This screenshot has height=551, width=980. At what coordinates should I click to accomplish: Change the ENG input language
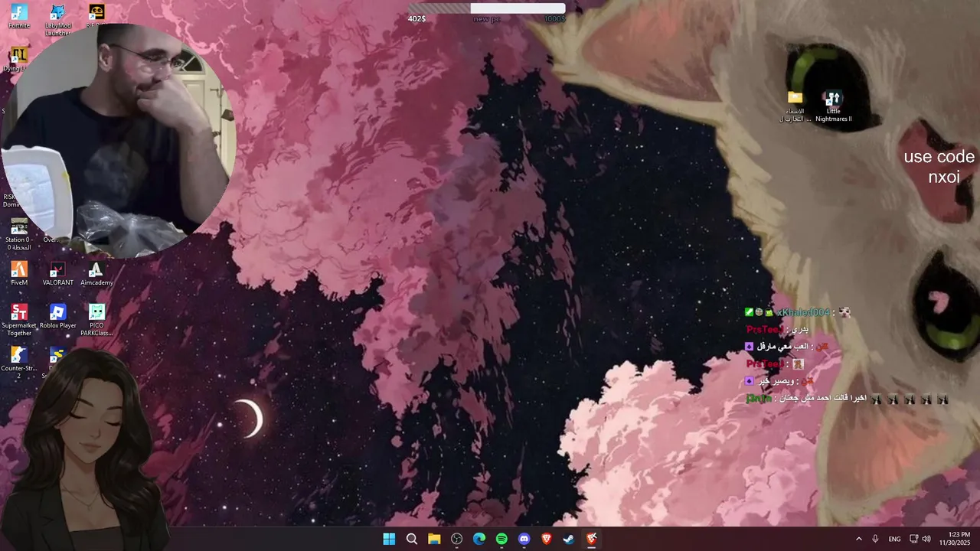[894, 539]
